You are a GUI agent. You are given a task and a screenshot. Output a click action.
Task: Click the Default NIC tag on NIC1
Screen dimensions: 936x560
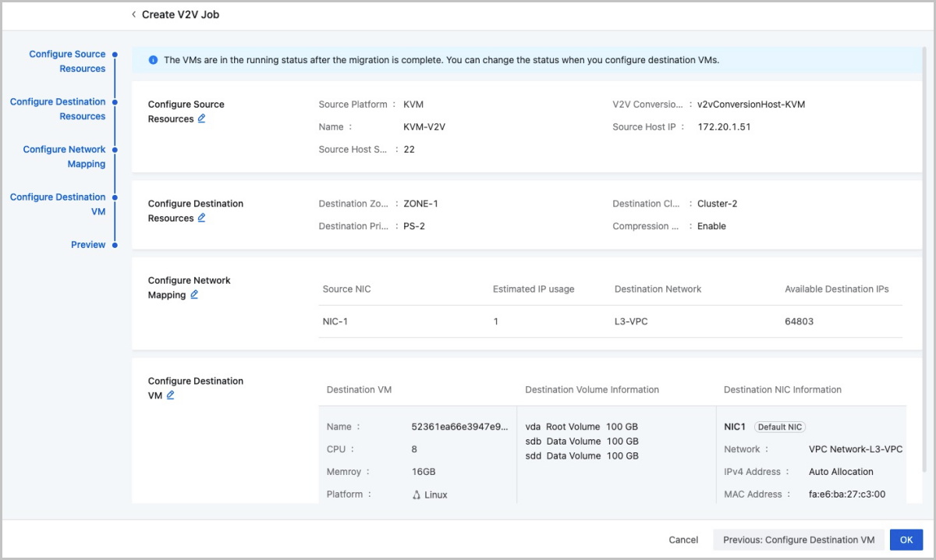pyautogui.click(x=780, y=427)
